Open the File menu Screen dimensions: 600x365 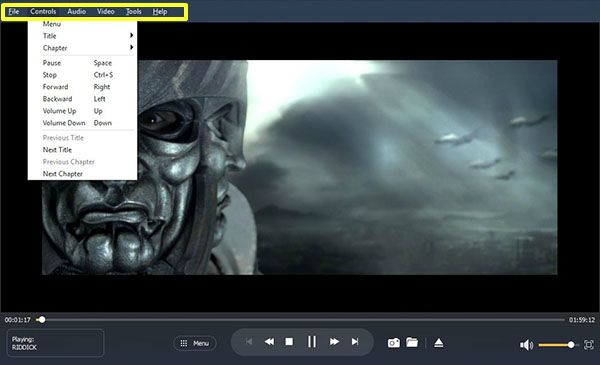13,11
